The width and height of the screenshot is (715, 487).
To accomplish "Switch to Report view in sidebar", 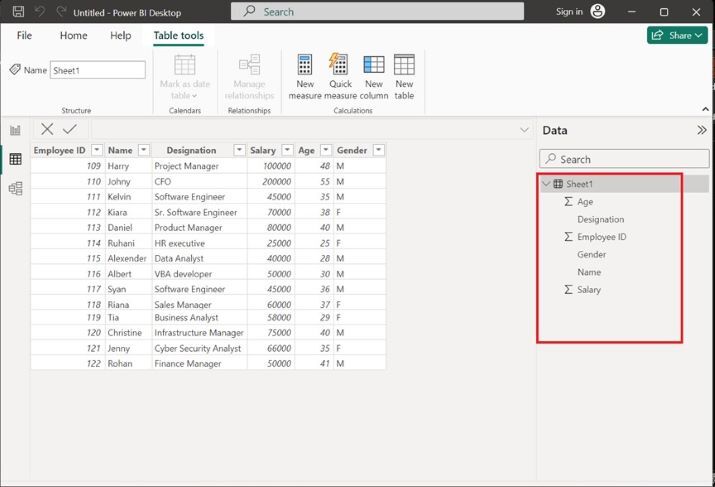I will tap(15, 130).
